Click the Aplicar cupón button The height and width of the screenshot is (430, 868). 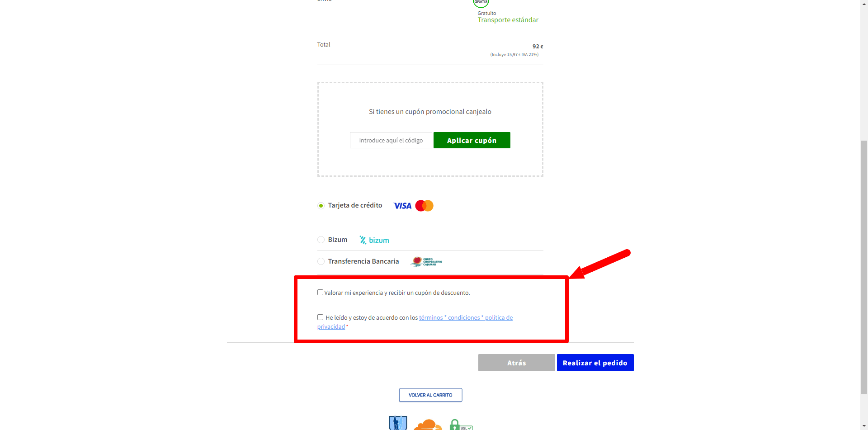coord(472,140)
